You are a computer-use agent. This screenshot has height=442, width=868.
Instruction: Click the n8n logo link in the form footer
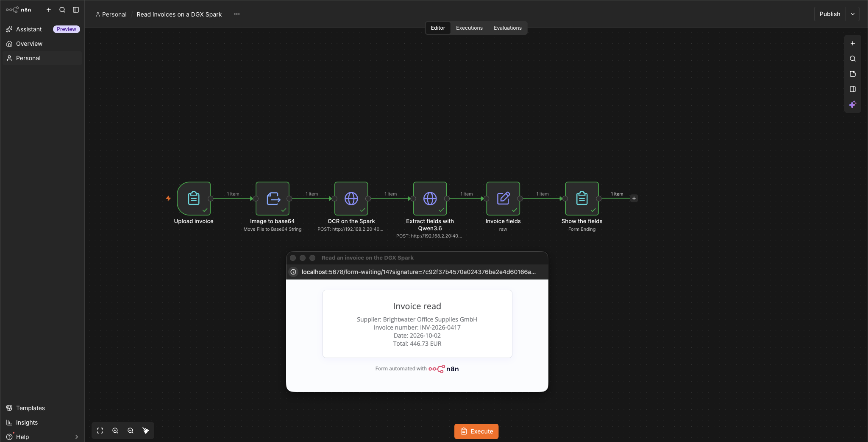pyautogui.click(x=444, y=369)
